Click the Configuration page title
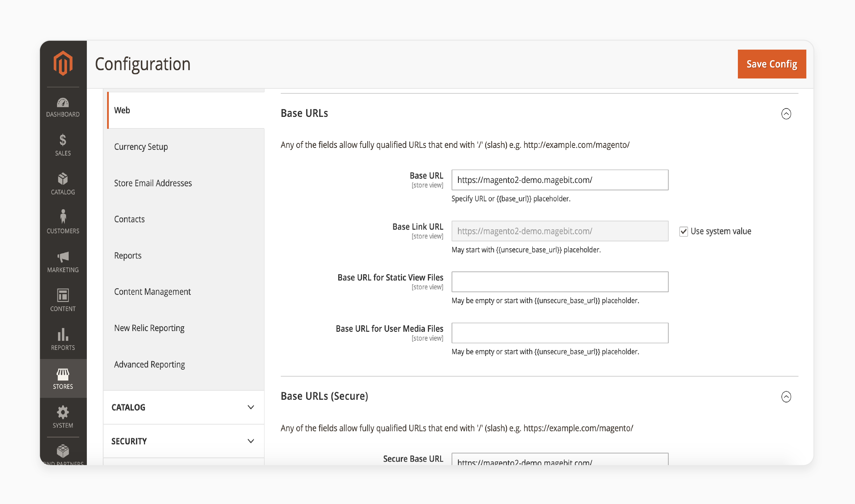855x504 pixels. click(x=143, y=64)
